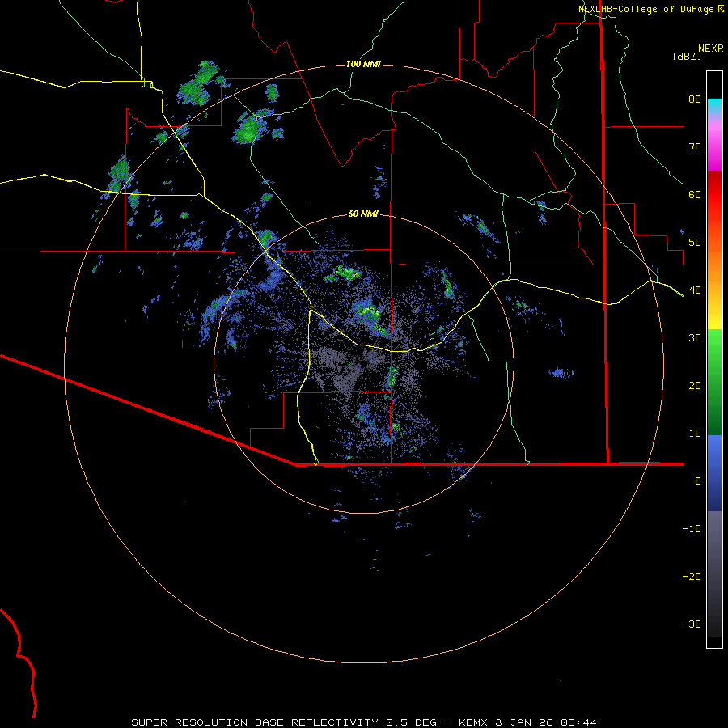Image resolution: width=728 pixels, height=728 pixels.
Task: Click the green band of the color bar
Action: (x=714, y=382)
